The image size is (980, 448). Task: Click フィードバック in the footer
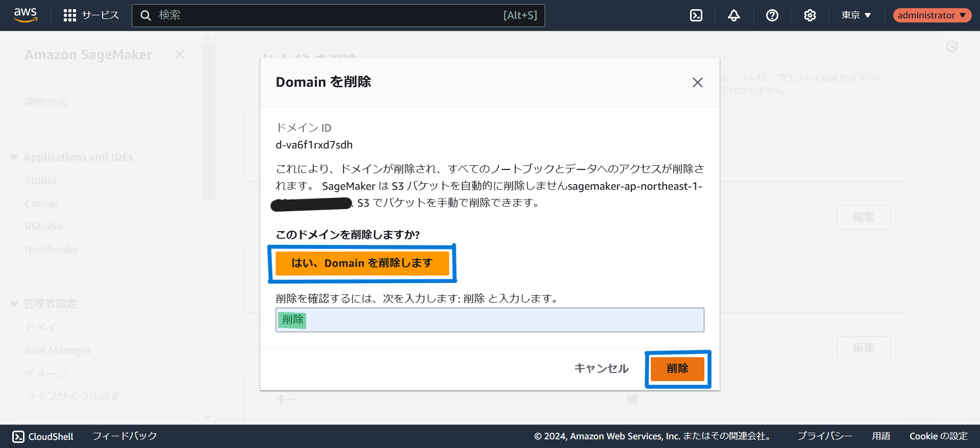125,436
